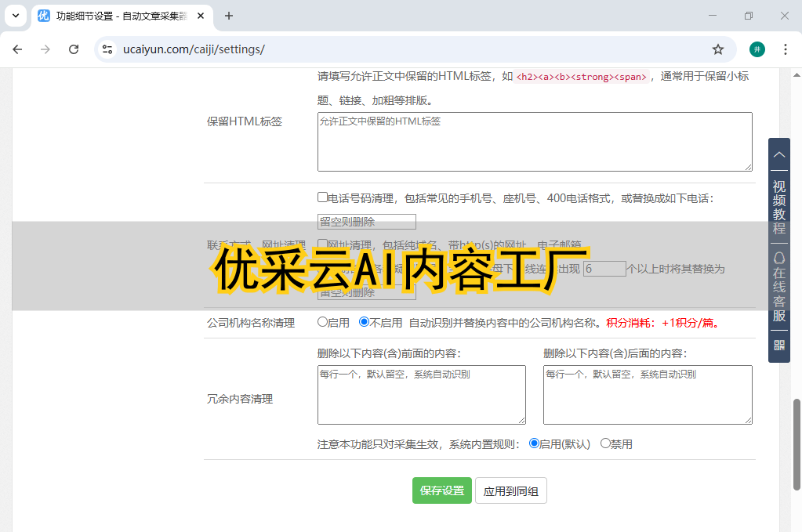The width and height of the screenshot is (802, 532).
Task: Open the tab search dropdown chevron
Action: (15, 16)
